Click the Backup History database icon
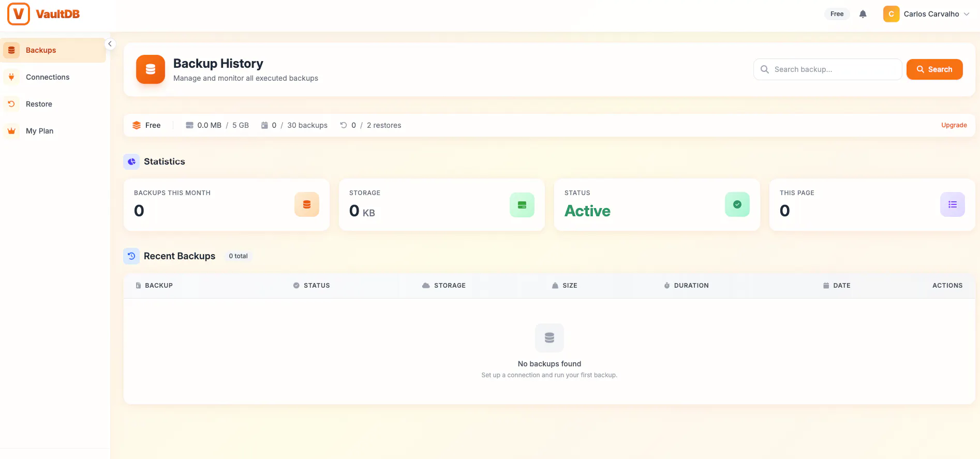The width and height of the screenshot is (980, 459). 151,69
